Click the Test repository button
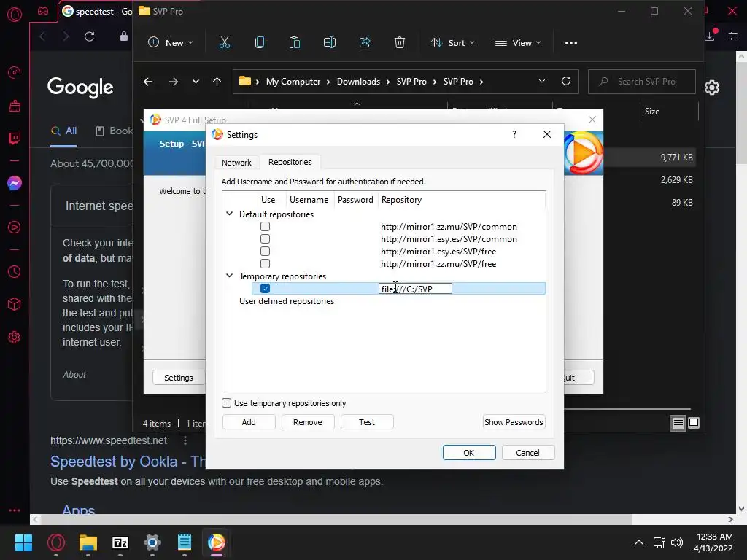 click(367, 422)
